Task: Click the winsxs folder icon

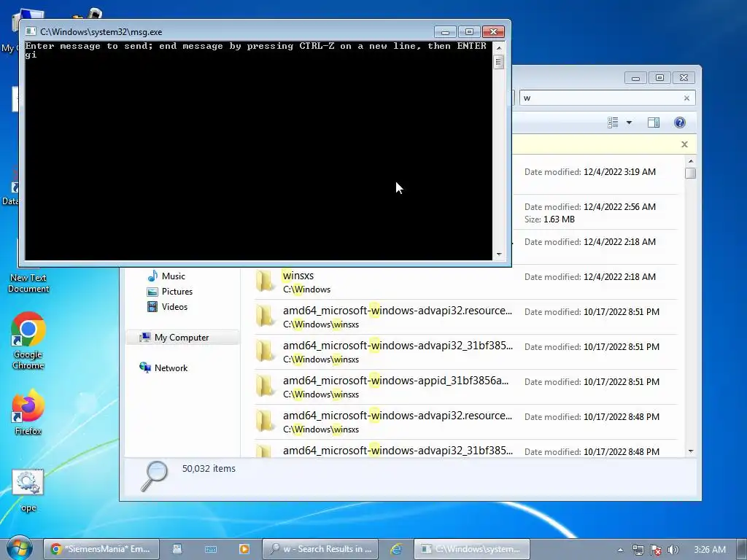Action: pyautogui.click(x=266, y=281)
